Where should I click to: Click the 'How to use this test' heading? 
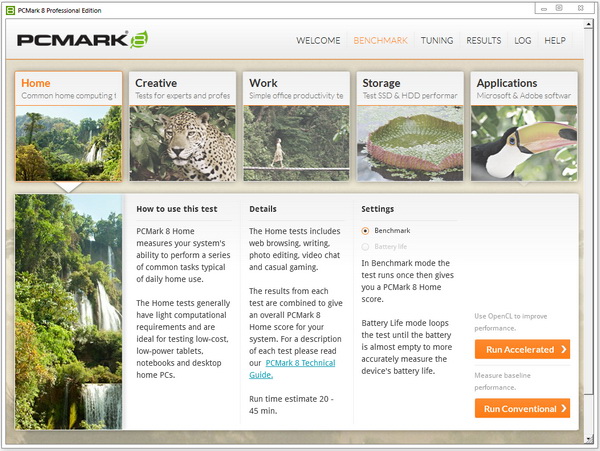coord(177,209)
